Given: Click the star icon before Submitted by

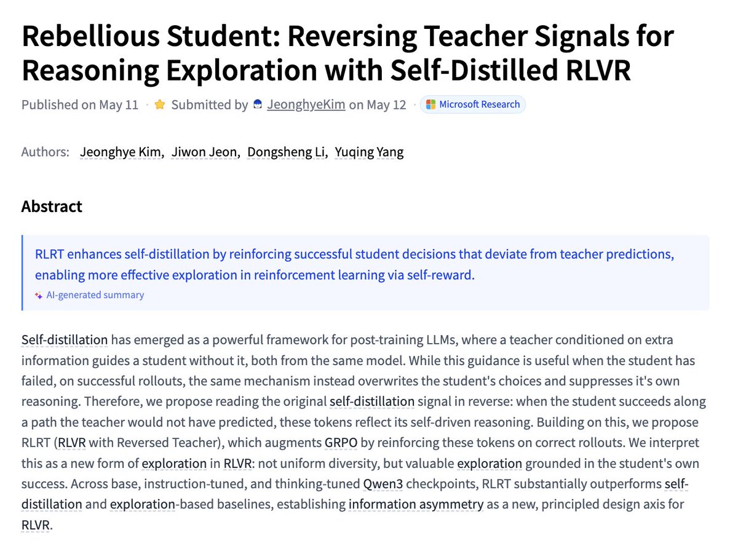Looking at the screenshot, I should (x=160, y=105).
